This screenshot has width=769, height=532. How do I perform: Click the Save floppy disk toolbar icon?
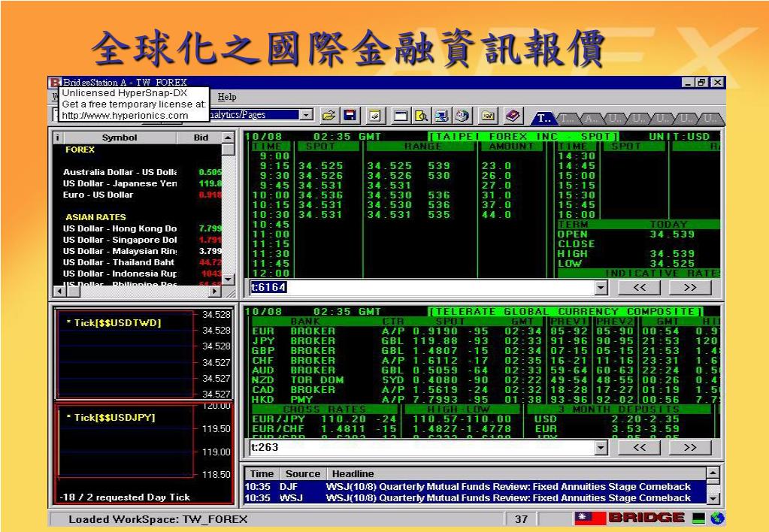click(350, 116)
